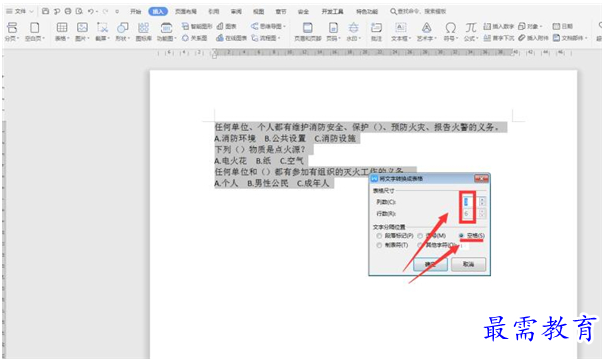Open the 开发工具 ribbon tab

click(x=333, y=12)
